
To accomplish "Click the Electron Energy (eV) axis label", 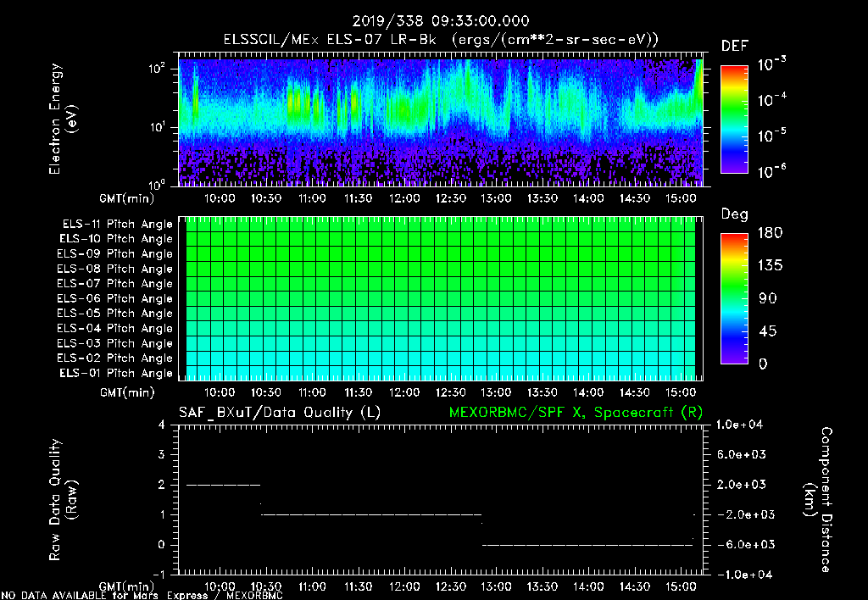I will point(63,119).
